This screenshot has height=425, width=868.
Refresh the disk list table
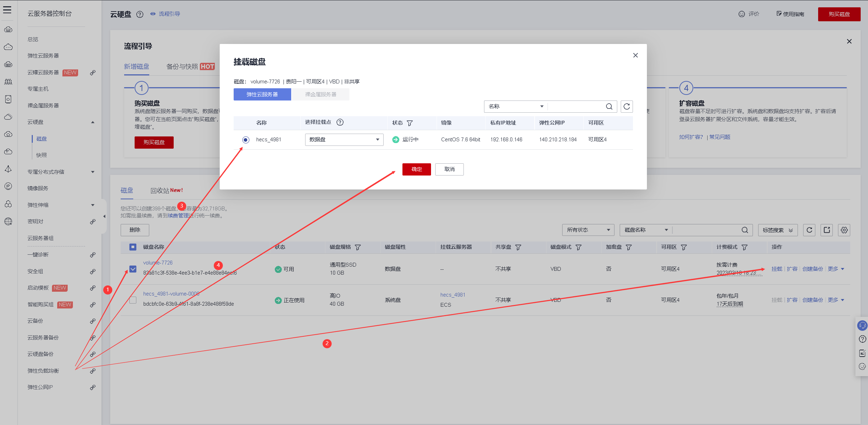pyautogui.click(x=809, y=230)
